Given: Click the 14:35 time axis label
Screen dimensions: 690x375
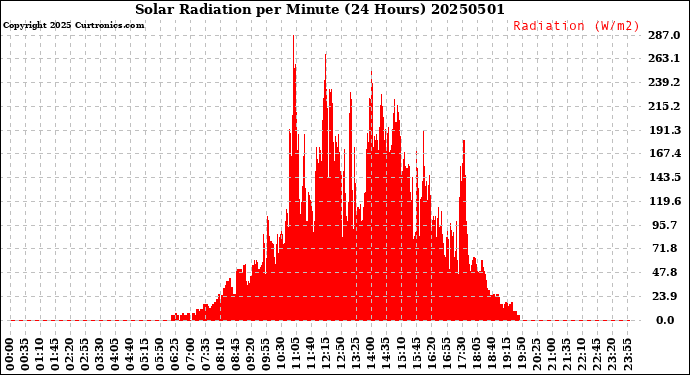Looking at the screenshot, I should coord(385,355).
